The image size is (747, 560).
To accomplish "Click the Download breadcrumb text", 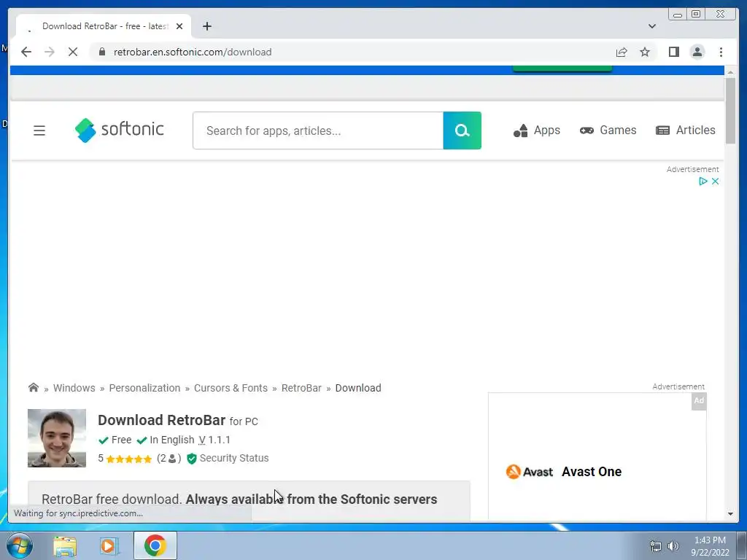I will [357, 388].
